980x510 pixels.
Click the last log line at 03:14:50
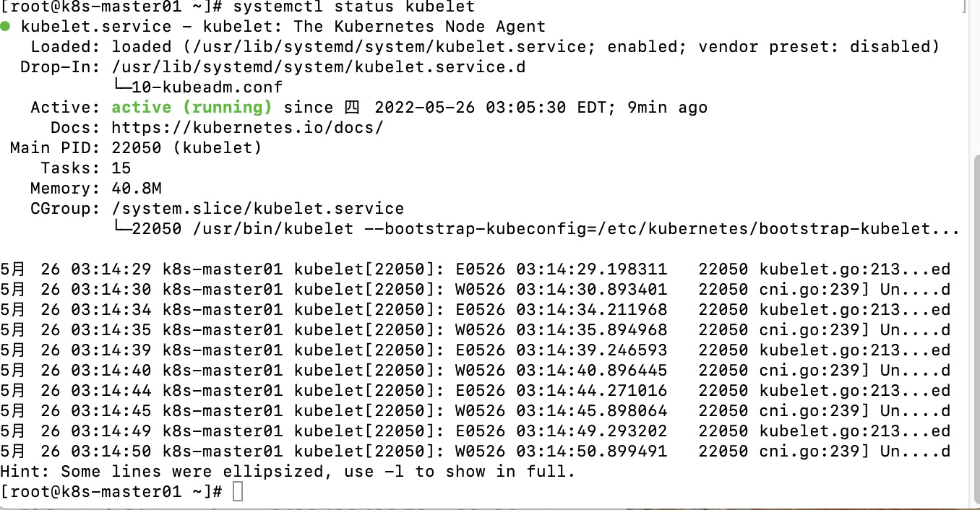click(474, 451)
